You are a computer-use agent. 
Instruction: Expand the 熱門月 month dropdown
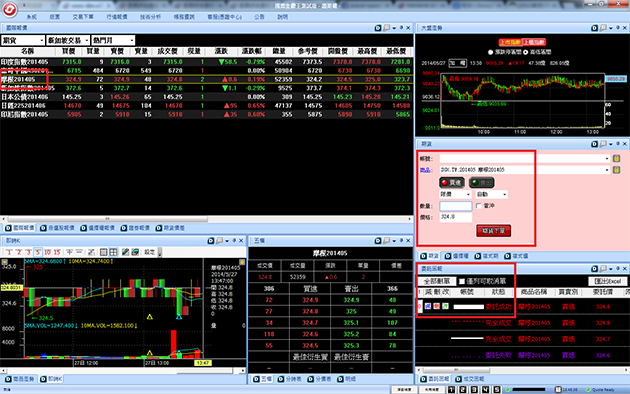click(113, 41)
